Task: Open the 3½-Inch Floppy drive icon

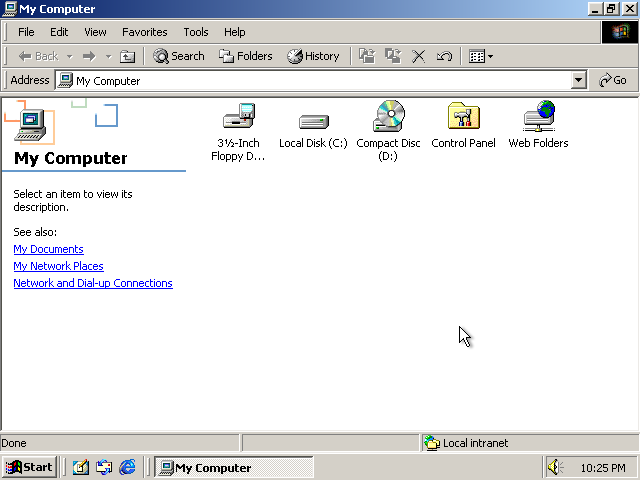Action: (x=239, y=117)
